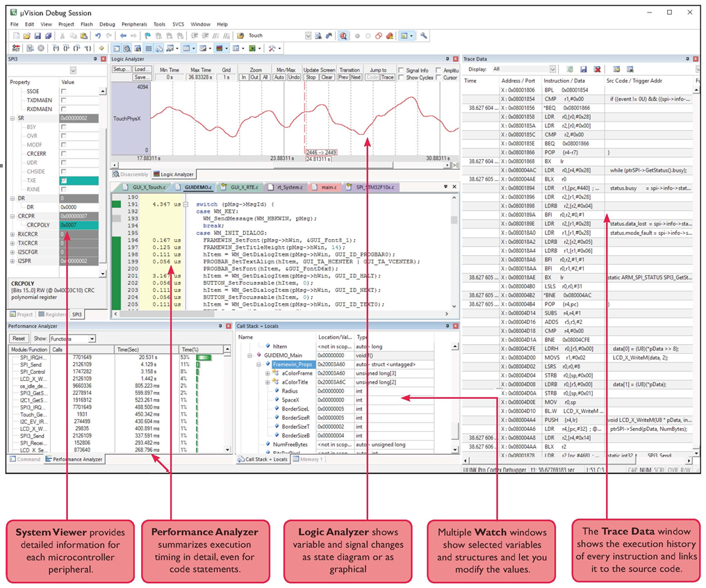Click the Reset CPU icon in debug toolbar

15,48
